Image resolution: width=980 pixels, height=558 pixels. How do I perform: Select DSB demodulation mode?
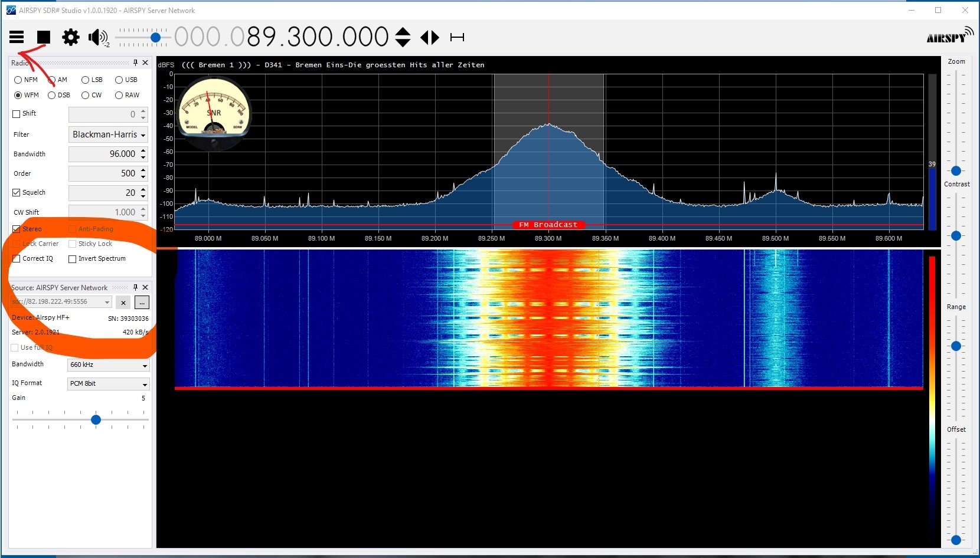58,95
